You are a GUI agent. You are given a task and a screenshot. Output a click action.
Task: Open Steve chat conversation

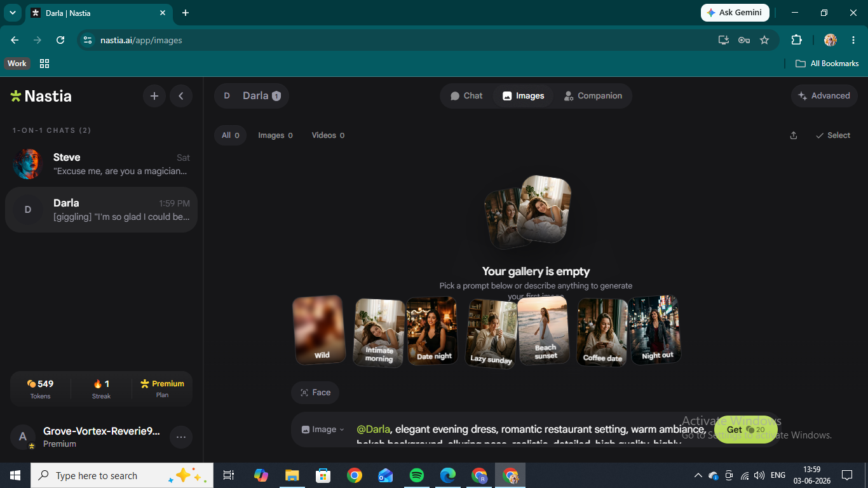click(x=101, y=164)
